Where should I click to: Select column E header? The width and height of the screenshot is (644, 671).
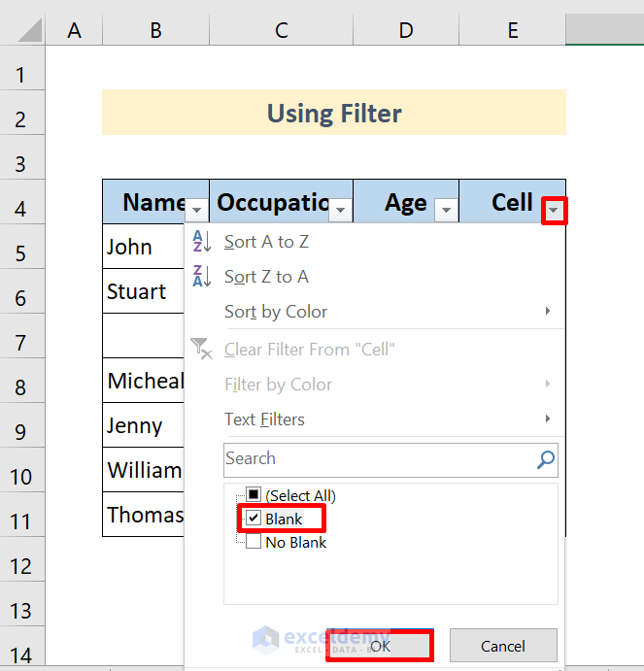click(x=513, y=29)
